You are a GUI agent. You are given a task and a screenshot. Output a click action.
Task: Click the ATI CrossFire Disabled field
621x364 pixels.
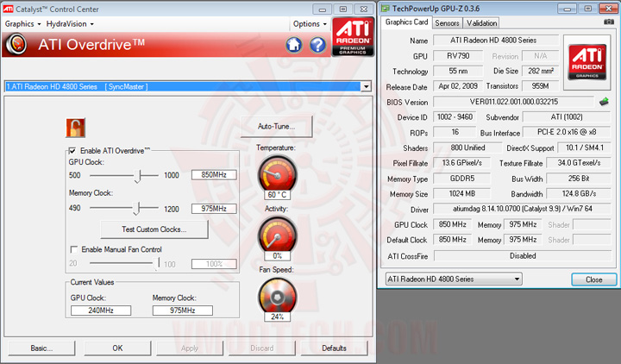coord(523,256)
